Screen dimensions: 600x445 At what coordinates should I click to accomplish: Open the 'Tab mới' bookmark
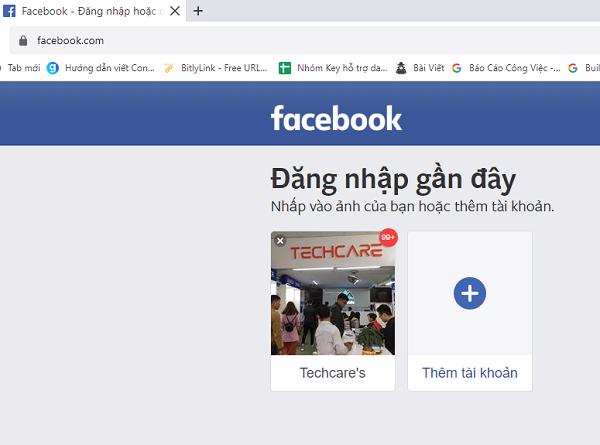22,68
